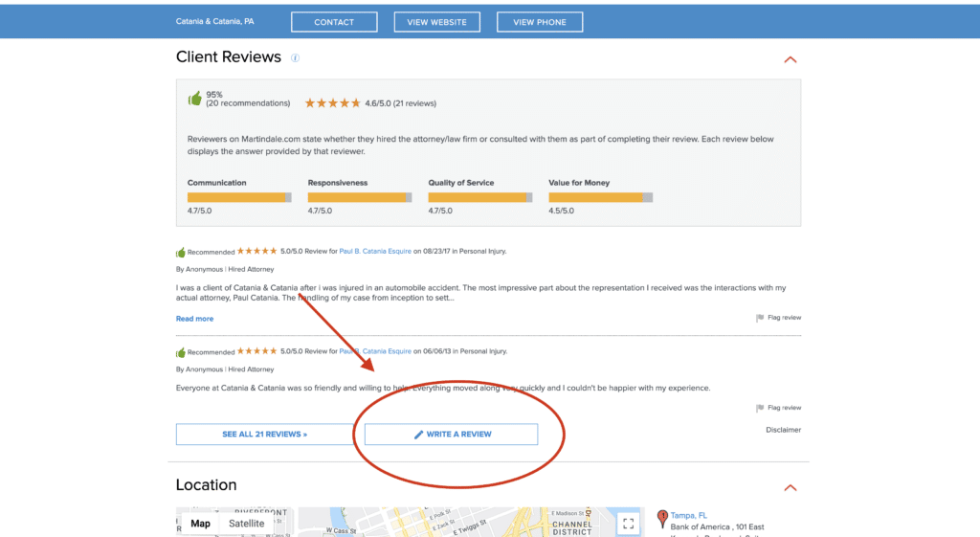
Task: Click the red map pin next to Tampa, FL
Action: pos(662,518)
